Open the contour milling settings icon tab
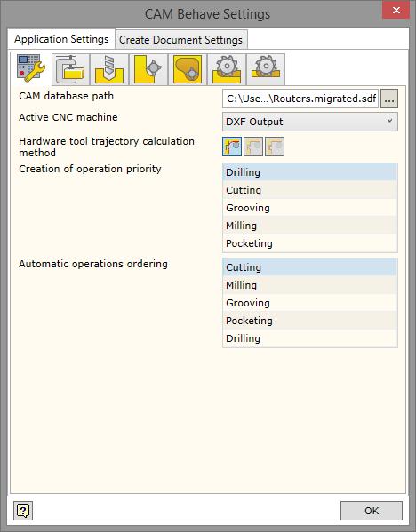The height and width of the screenshot is (532, 416). pyautogui.click(x=148, y=69)
